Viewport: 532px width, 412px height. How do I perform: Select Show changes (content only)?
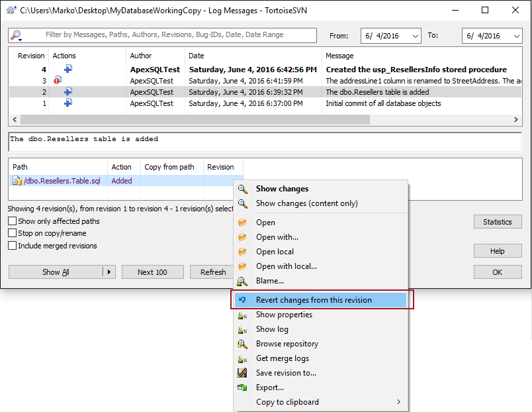tap(321, 203)
